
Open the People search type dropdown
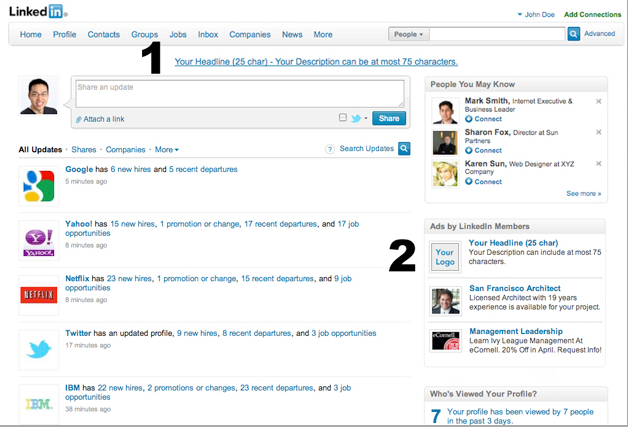point(408,34)
